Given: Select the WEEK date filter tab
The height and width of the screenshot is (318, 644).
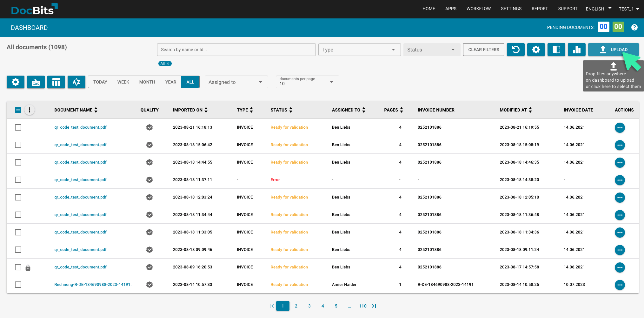Looking at the screenshot, I should pyautogui.click(x=123, y=82).
